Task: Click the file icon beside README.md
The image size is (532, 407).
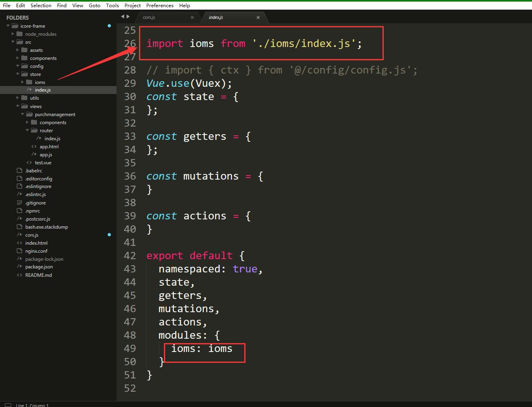Action: tap(19, 275)
